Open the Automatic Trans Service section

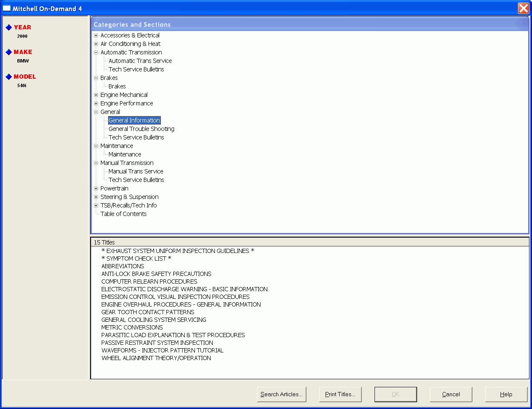(140, 61)
